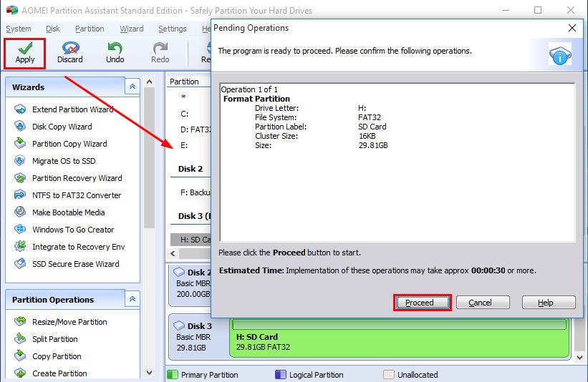Click Cancel in Pending Operations
Screen dimensions: 588x382
[x=483, y=303]
